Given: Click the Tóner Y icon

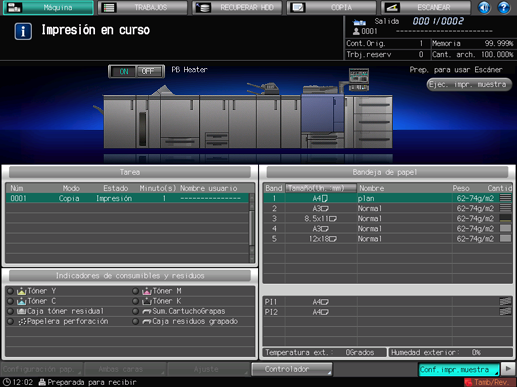Looking at the screenshot, I should pos(21,291).
